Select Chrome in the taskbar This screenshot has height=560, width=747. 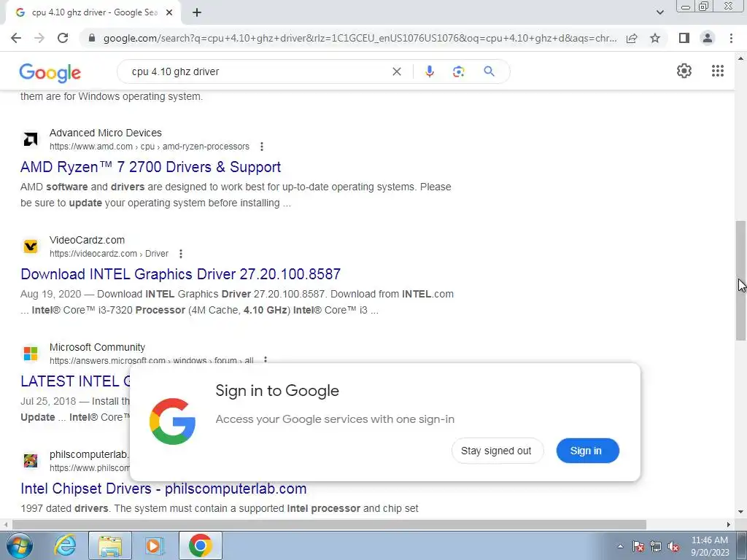pyautogui.click(x=200, y=545)
